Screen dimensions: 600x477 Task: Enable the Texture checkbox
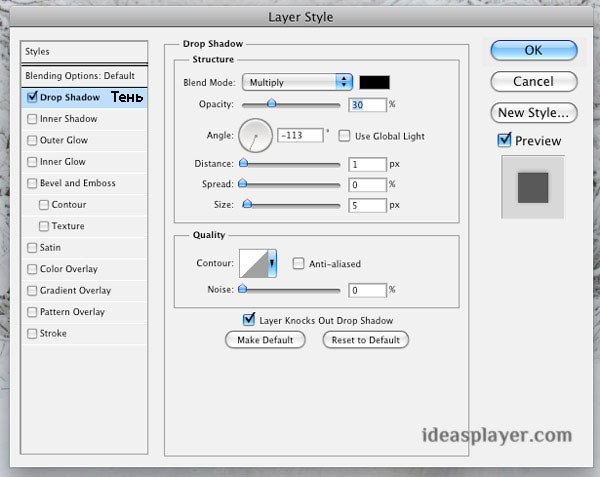(x=44, y=226)
